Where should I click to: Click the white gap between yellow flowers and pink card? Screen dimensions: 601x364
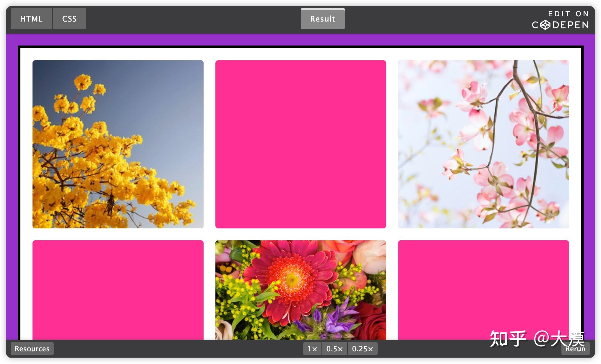(209, 144)
